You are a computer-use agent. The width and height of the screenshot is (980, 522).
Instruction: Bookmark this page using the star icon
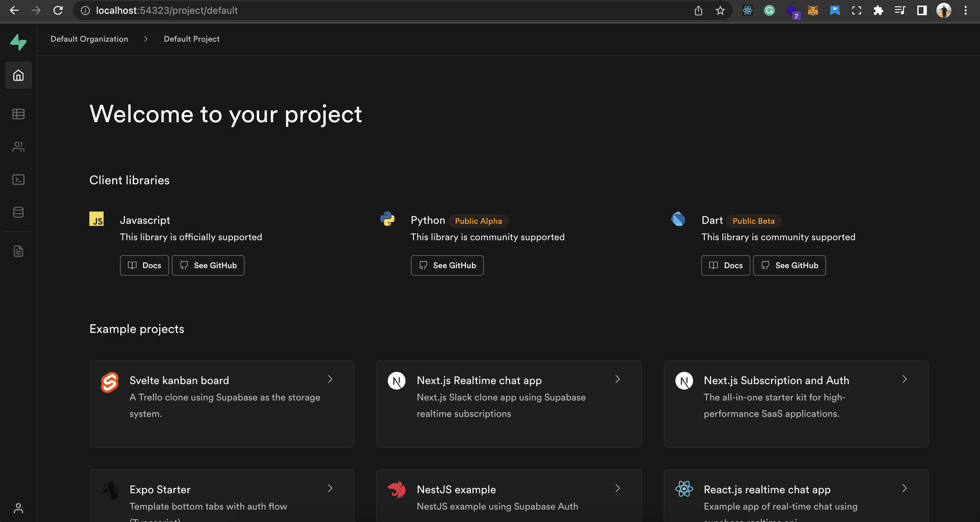(720, 10)
